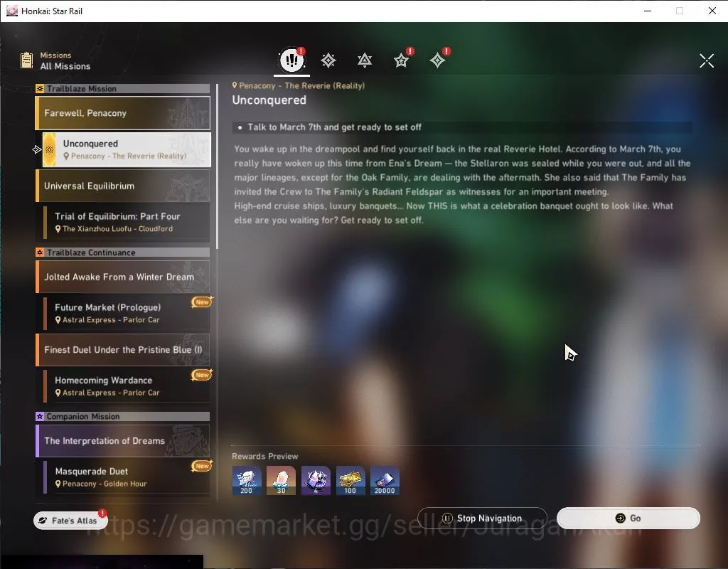This screenshot has height=569, width=728.
Task: Expand Jolted Awake From a Winter Dream
Action: click(123, 277)
